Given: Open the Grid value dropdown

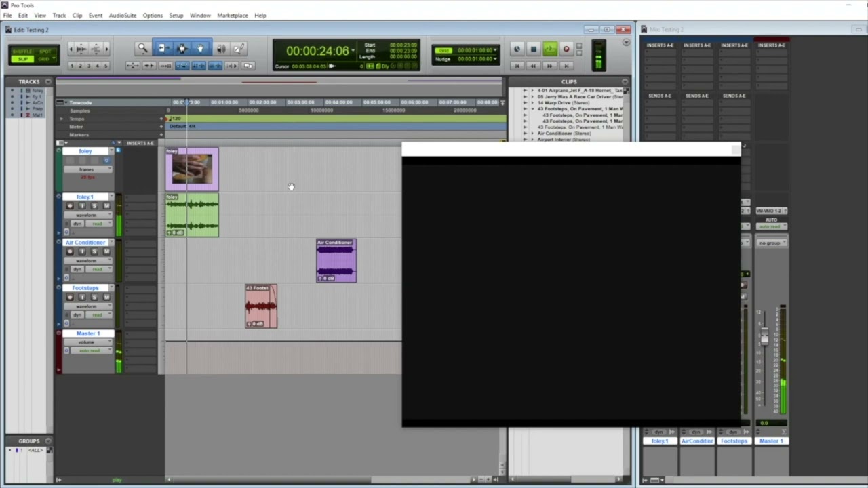Looking at the screenshot, I should (x=495, y=50).
